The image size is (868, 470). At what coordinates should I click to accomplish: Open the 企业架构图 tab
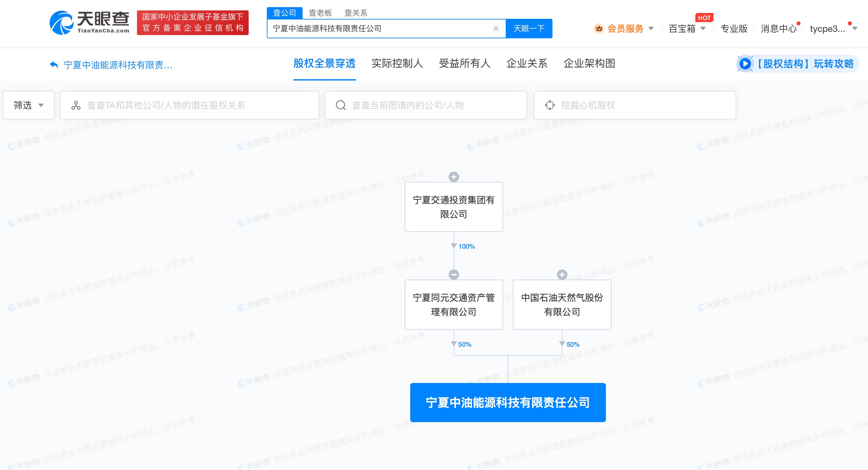[x=589, y=63]
